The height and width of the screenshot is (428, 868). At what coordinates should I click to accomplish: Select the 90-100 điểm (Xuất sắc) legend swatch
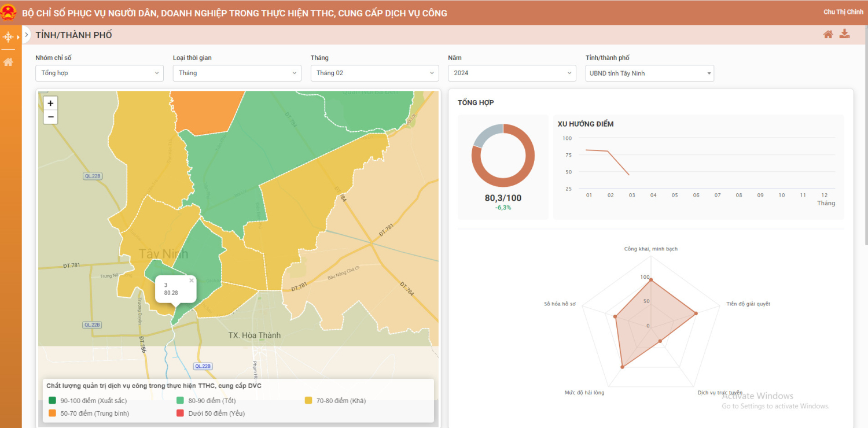click(x=53, y=400)
